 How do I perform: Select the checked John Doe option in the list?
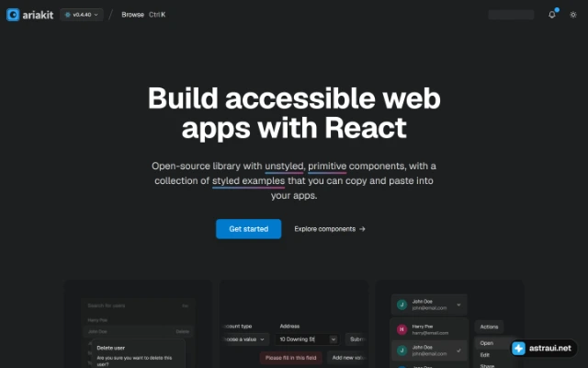pos(429,351)
